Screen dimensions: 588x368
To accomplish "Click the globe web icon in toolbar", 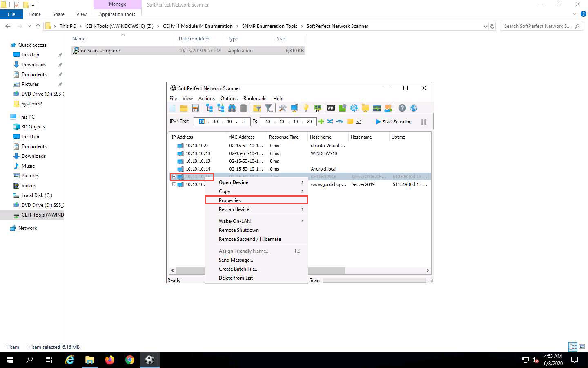I will click(x=414, y=108).
